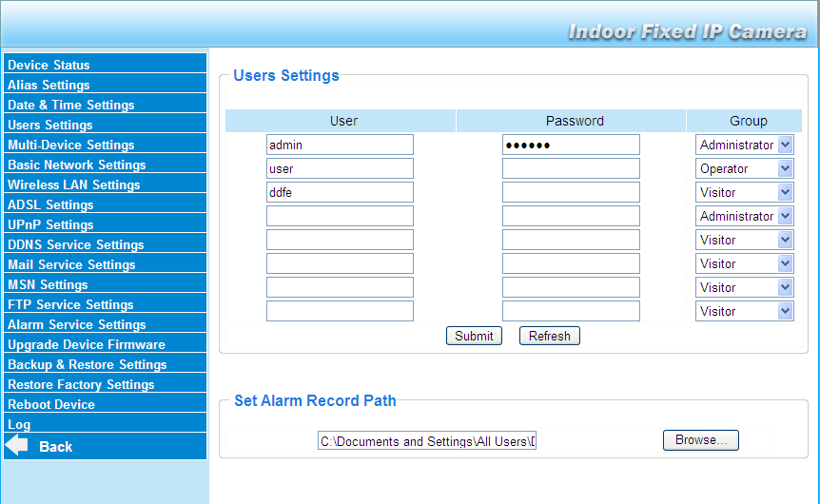The height and width of the screenshot is (504, 820).
Task: Click Browse for alarm record path
Action: coord(701,439)
